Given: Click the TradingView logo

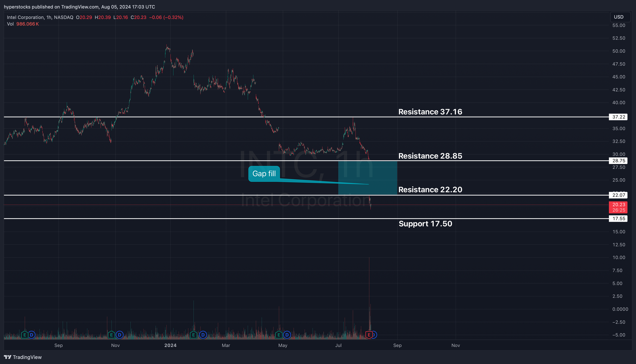Looking at the screenshot, I should point(23,357).
